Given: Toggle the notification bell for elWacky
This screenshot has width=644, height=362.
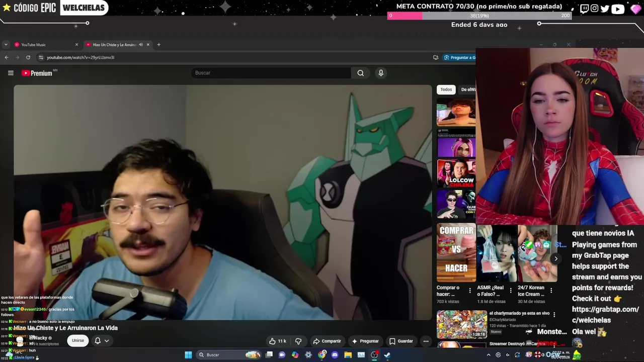Looking at the screenshot, I should pyautogui.click(x=98, y=340).
